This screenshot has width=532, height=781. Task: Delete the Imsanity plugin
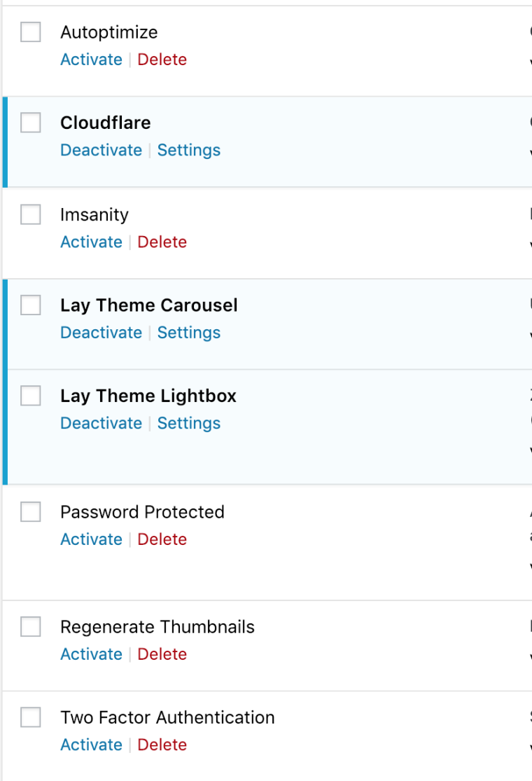click(162, 242)
